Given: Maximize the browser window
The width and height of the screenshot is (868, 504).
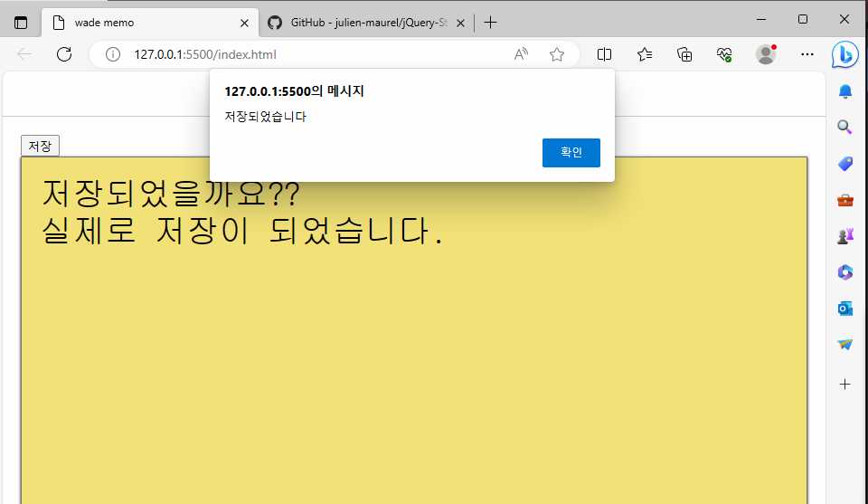Looking at the screenshot, I should click(x=803, y=19).
